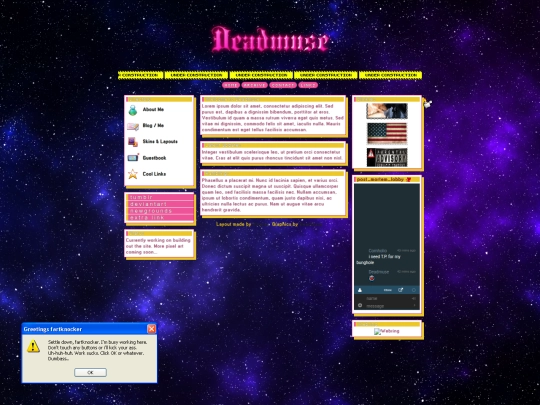Click the emoji in Deadmouse's chat message
The height and width of the screenshot is (405, 540).
coord(372,278)
